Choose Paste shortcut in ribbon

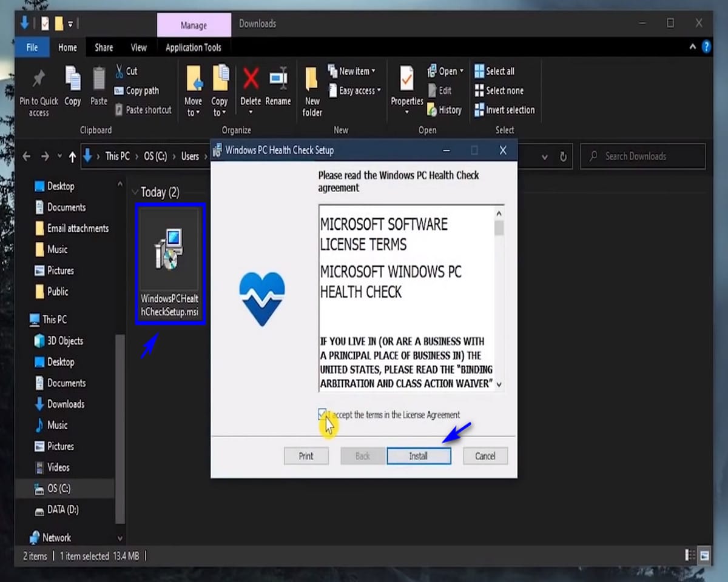coord(143,110)
